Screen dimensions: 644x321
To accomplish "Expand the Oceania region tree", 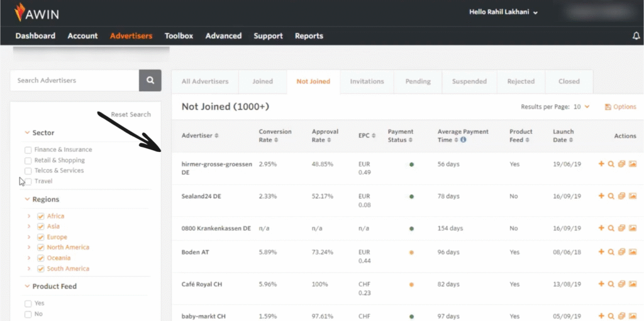I will pyautogui.click(x=29, y=258).
